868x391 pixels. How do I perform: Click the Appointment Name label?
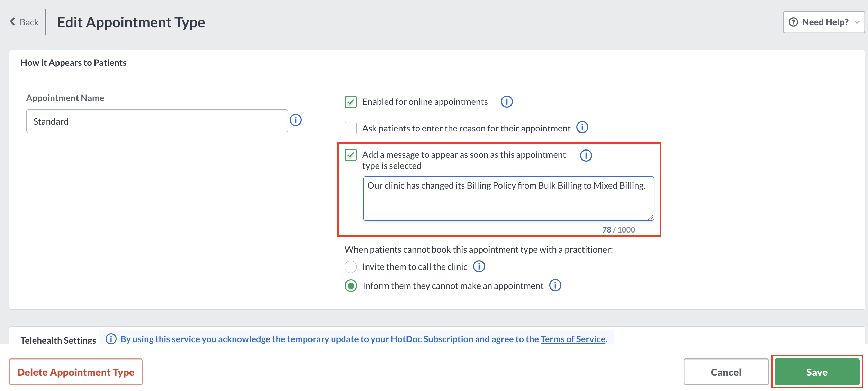click(x=65, y=98)
